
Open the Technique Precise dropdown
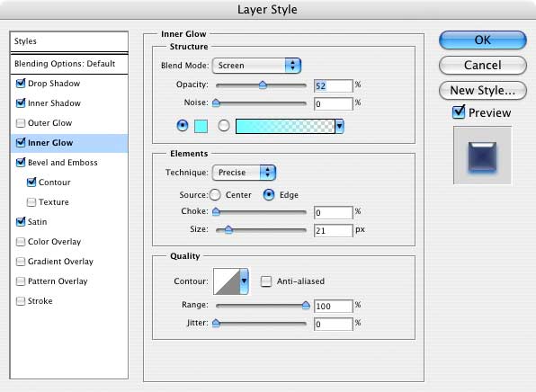pyautogui.click(x=244, y=173)
